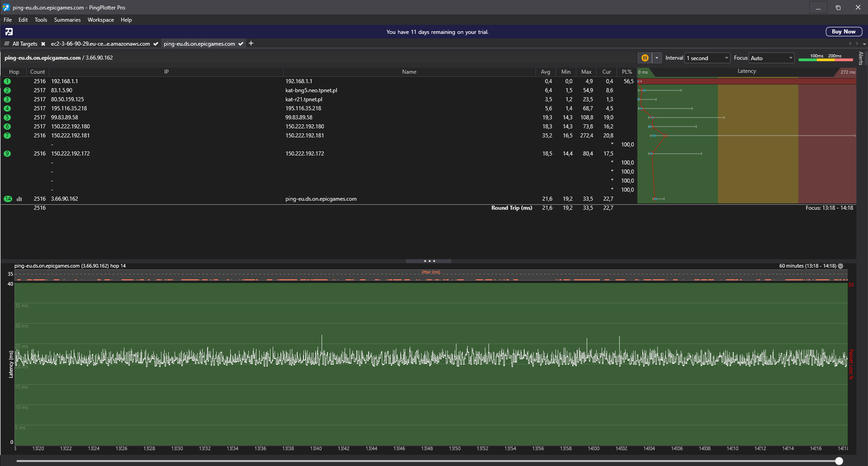Click the latency color scale legend
Screen dimensions: 868x466
point(826,58)
